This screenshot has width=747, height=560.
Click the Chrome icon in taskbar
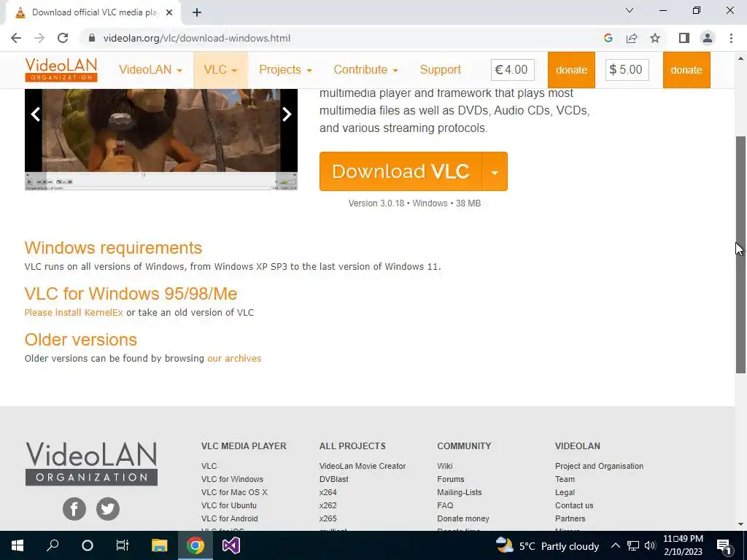(196, 545)
